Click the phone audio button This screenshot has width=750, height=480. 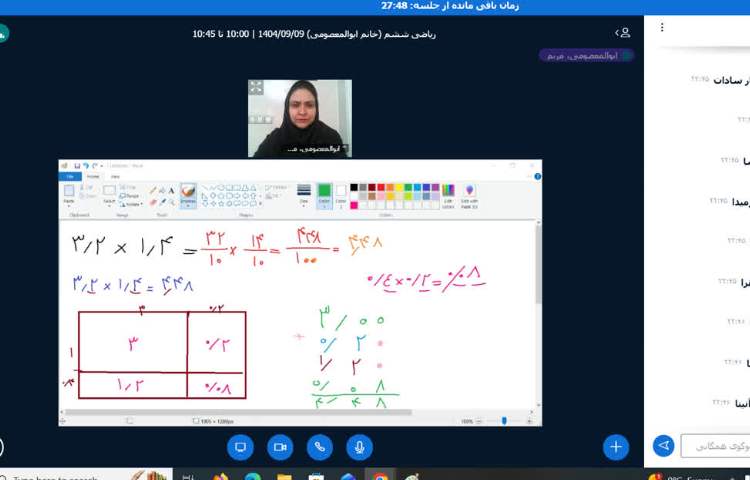320,447
